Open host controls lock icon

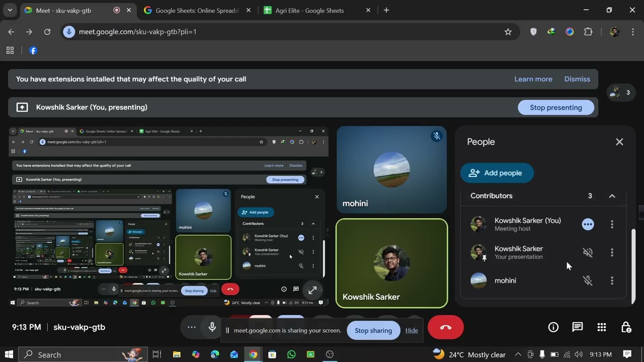[626, 327]
